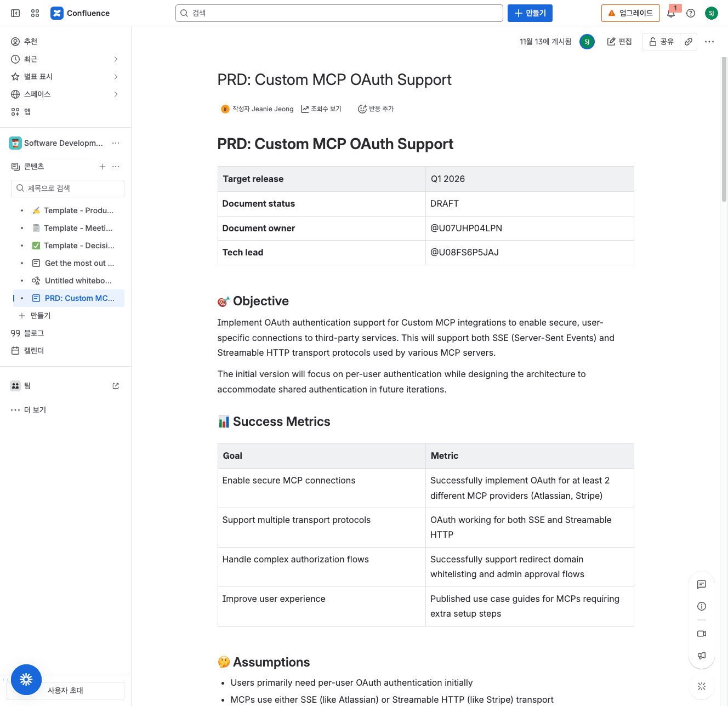The width and height of the screenshot is (728, 706).
Task: Open the app switcher grid icon
Action: pos(35,13)
